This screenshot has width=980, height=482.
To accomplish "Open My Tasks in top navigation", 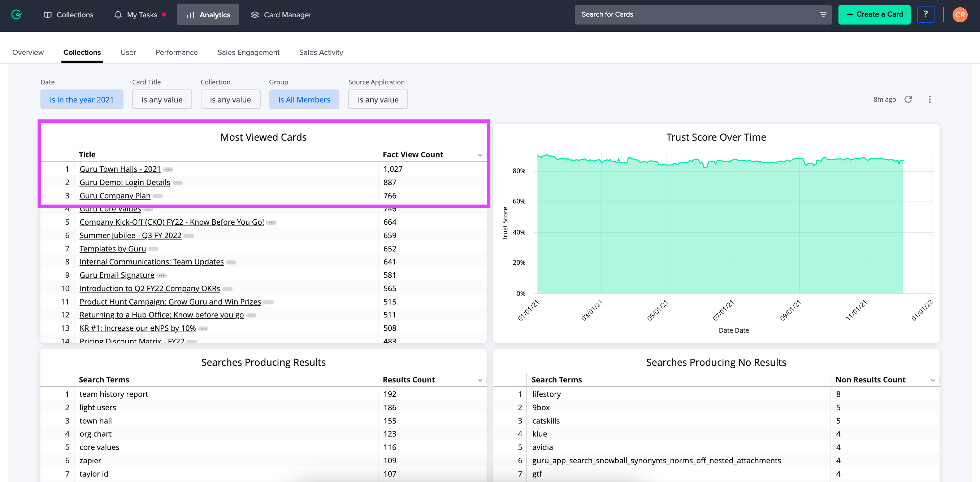I will point(140,14).
